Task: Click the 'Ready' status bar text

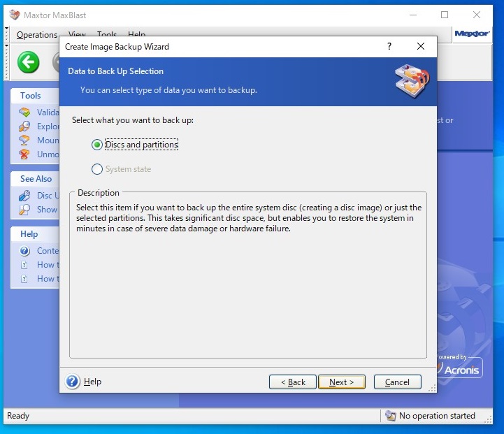Action: tap(18, 416)
